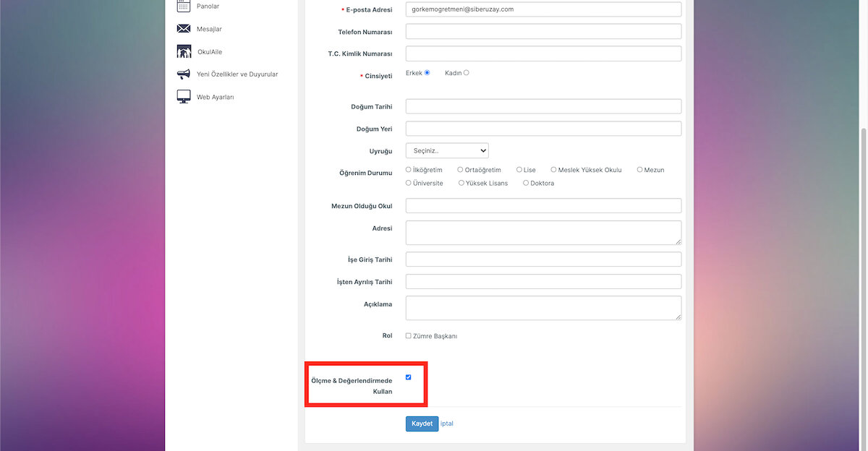Image resolution: width=868 pixels, height=451 pixels.
Task: Check the Zümre Başkanı role checkbox
Action: [409, 336]
